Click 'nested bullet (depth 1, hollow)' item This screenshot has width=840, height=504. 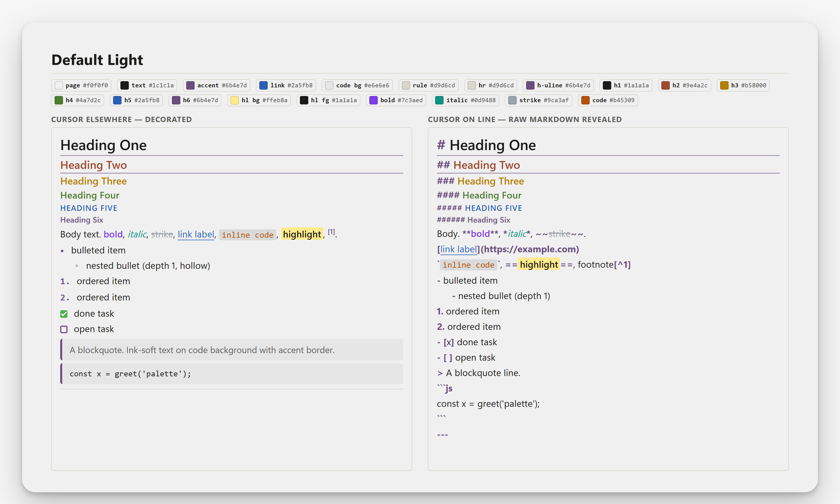click(x=148, y=266)
